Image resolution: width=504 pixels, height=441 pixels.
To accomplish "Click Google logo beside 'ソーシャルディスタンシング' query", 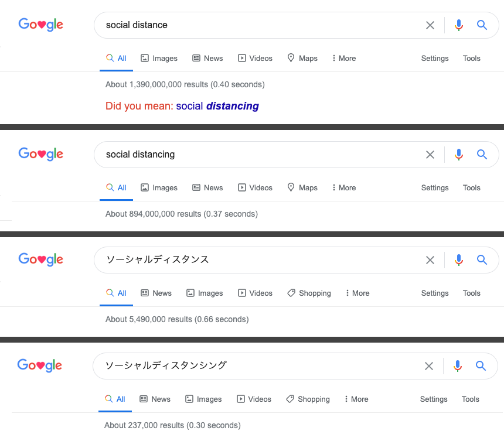I will tap(40, 365).
